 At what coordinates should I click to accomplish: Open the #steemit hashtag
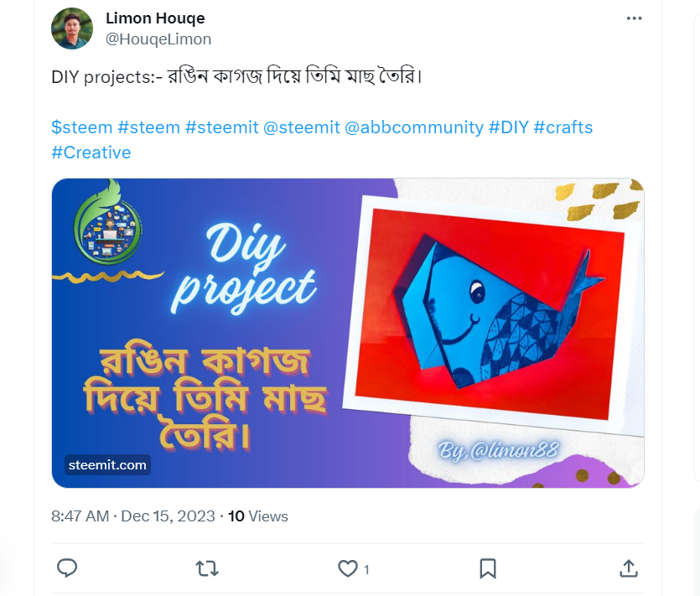pos(222,127)
